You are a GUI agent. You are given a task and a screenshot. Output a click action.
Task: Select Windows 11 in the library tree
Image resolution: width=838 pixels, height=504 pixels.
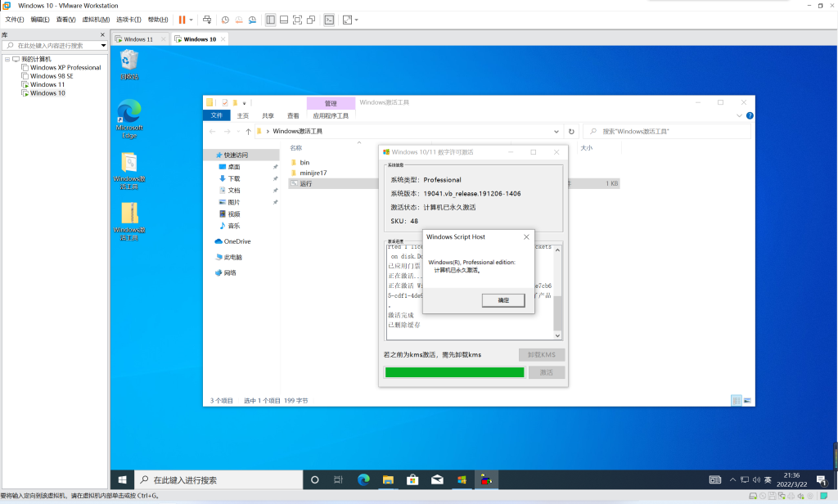pyautogui.click(x=47, y=85)
